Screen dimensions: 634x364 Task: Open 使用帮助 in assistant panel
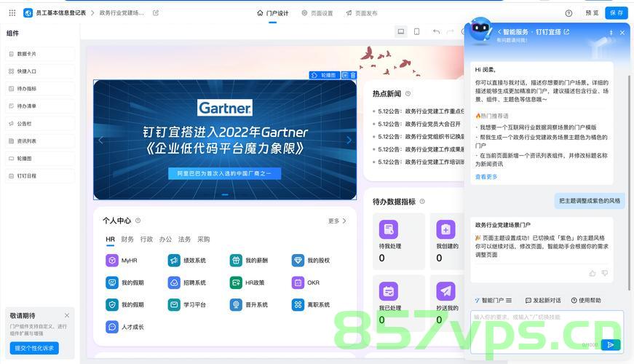click(586, 300)
